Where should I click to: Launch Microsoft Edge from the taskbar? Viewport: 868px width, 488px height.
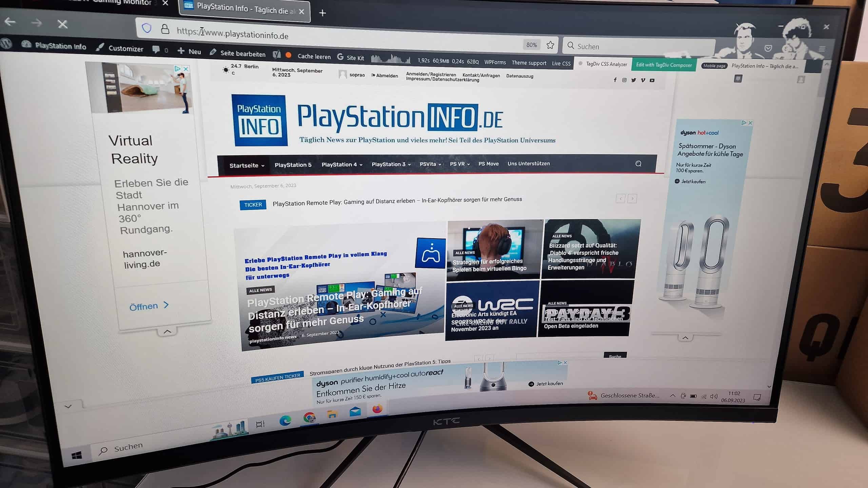coord(285,421)
